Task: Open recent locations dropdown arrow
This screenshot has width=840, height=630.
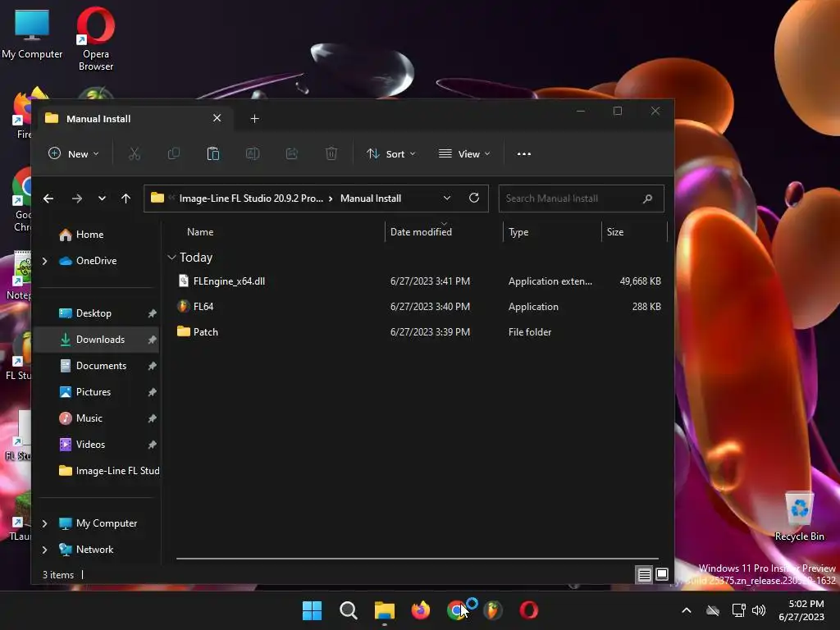Action: pos(102,199)
